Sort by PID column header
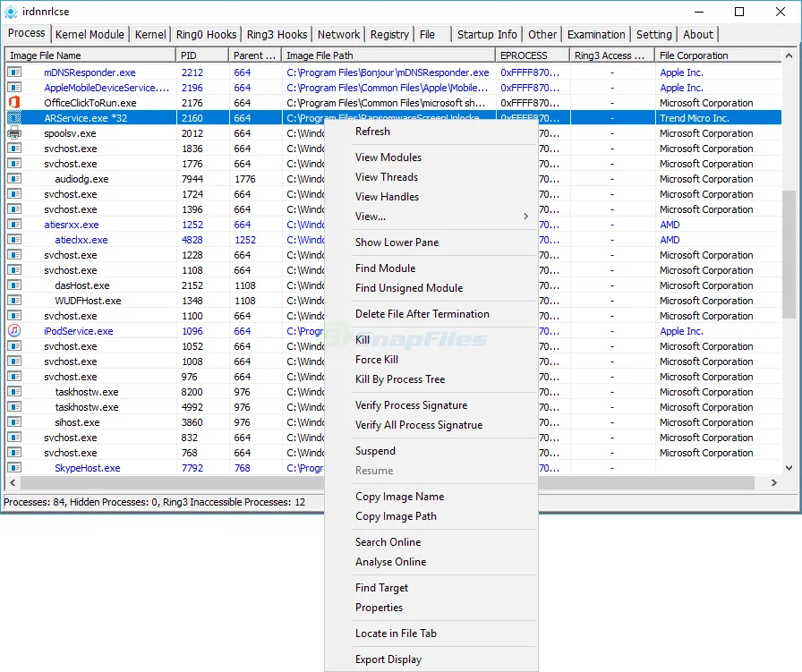The width and height of the screenshot is (802, 672). pos(202,55)
